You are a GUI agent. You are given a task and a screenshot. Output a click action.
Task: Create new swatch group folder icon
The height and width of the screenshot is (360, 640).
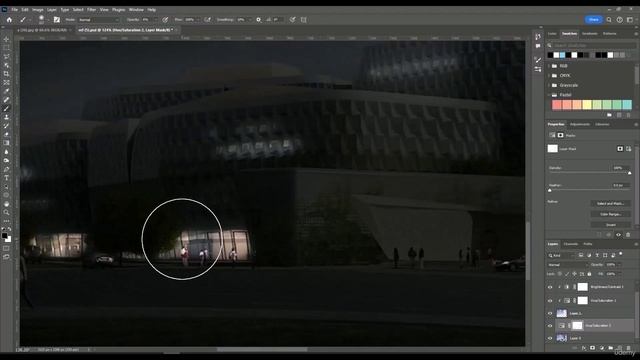[609, 115]
